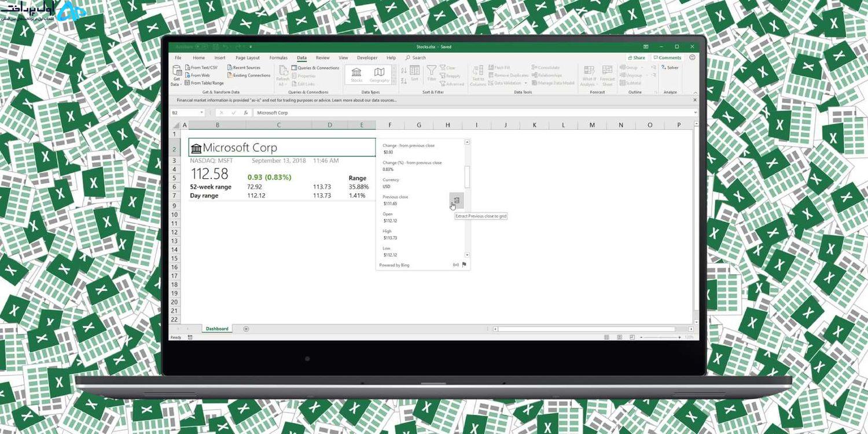868x434 pixels.
Task: Open the Comments button
Action: coord(667,58)
